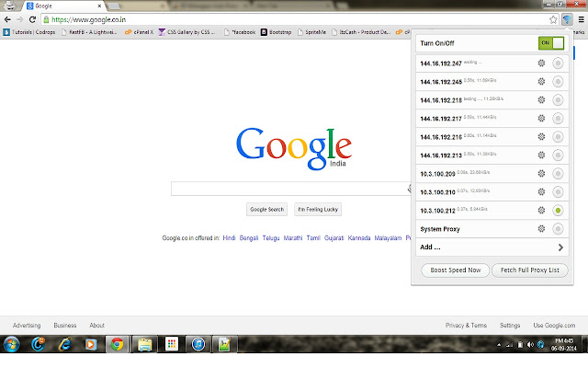Open the Use Google.com link
This screenshot has height=368, width=588.
(x=554, y=325)
